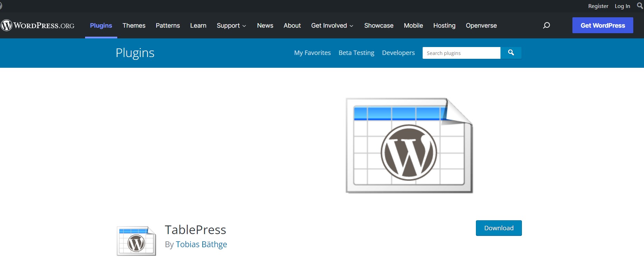Open search via header magnifier icon
The width and height of the screenshot is (644, 269).
546,25
